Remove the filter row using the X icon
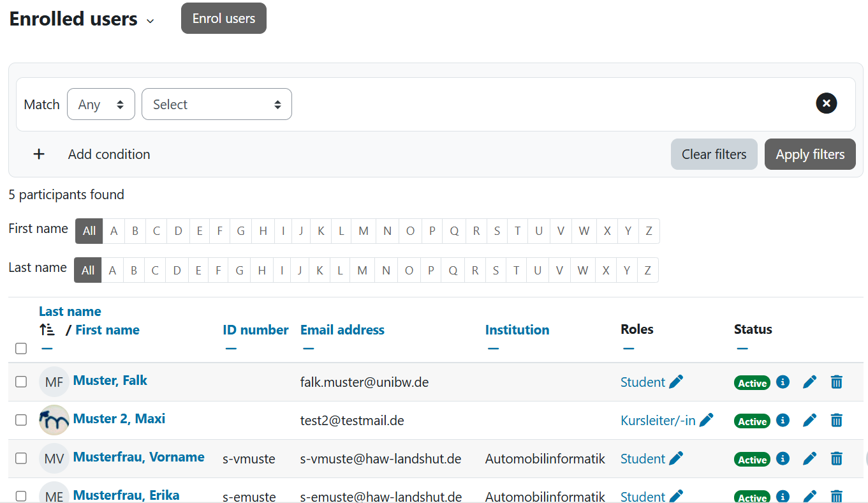 click(826, 103)
